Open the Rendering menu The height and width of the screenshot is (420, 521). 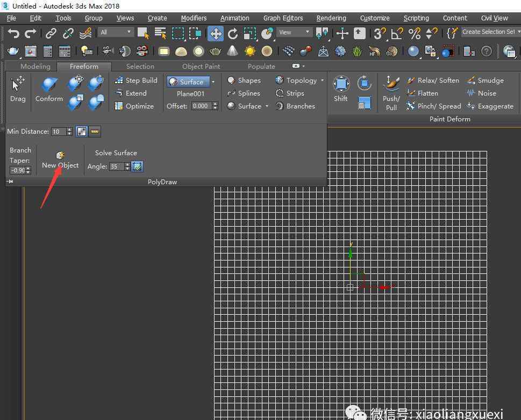coord(331,18)
